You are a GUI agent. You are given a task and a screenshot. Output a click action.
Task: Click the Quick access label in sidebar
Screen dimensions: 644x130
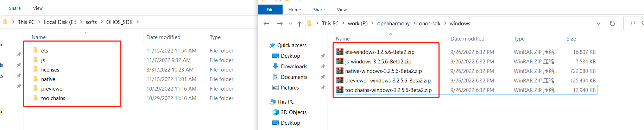[292, 45]
